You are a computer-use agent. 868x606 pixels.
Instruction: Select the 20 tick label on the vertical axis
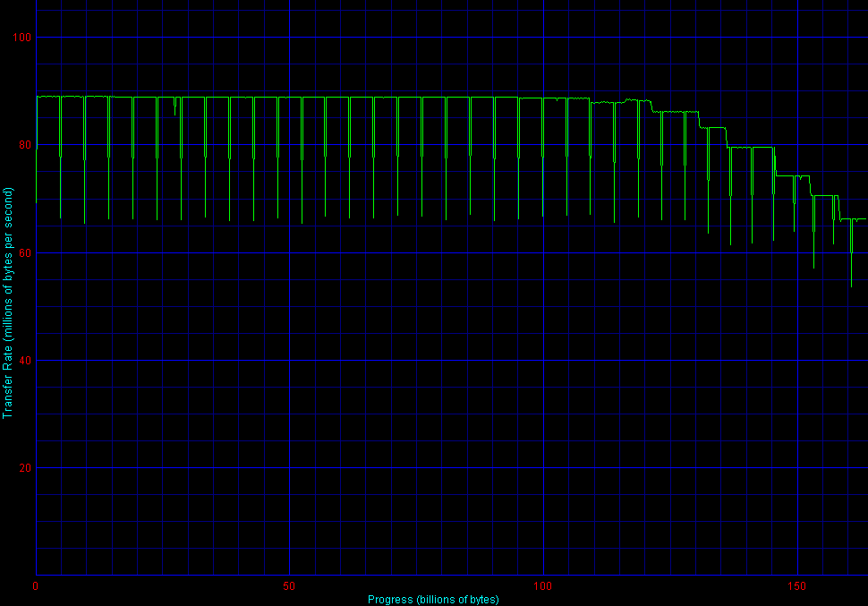(24, 468)
